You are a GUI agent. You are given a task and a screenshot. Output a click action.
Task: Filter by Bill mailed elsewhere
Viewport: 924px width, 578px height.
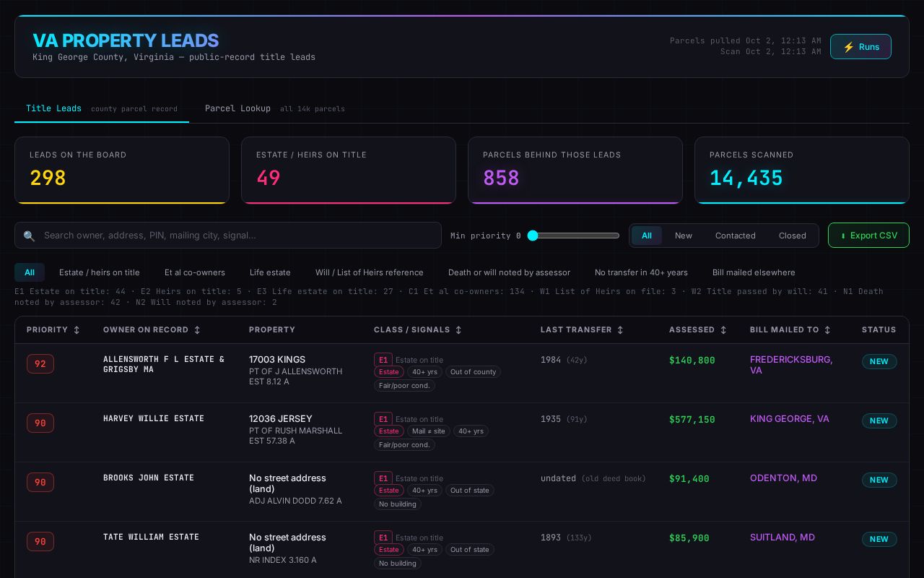(754, 272)
